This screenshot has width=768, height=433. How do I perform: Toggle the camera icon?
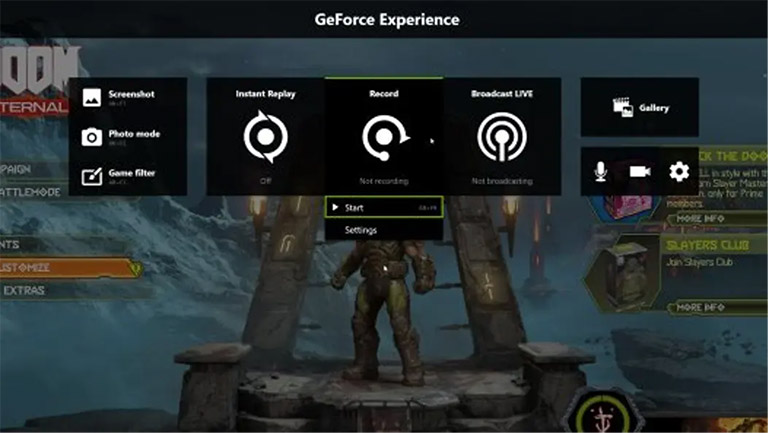(x=640, y=171)
